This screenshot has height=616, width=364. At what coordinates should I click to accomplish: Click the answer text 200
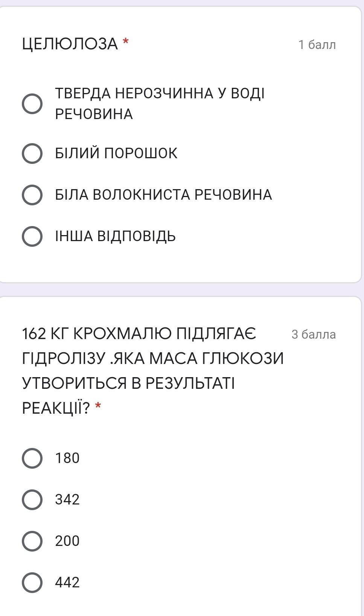67,541
